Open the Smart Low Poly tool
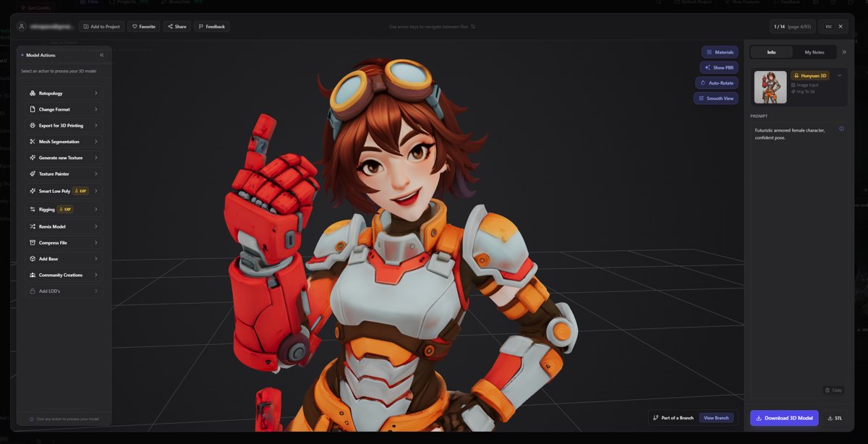Image resolution: width=868 pixels, height=444 pixels. click(63, 190)
